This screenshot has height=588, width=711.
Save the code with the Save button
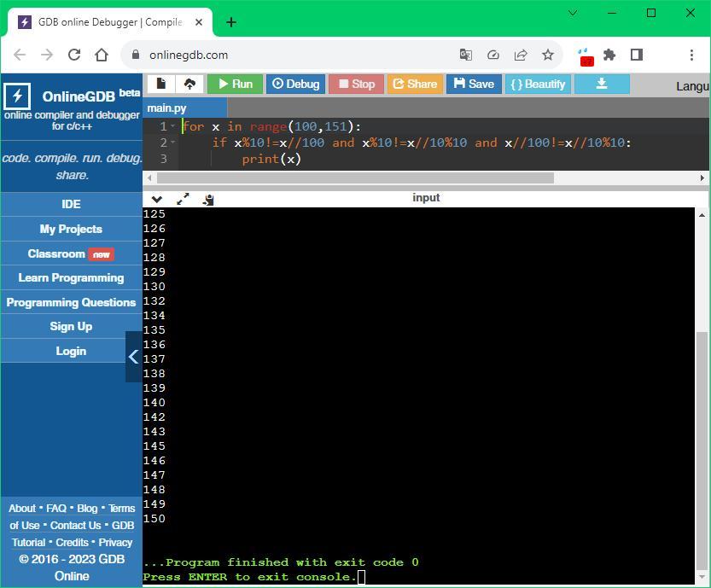point(474,84)
